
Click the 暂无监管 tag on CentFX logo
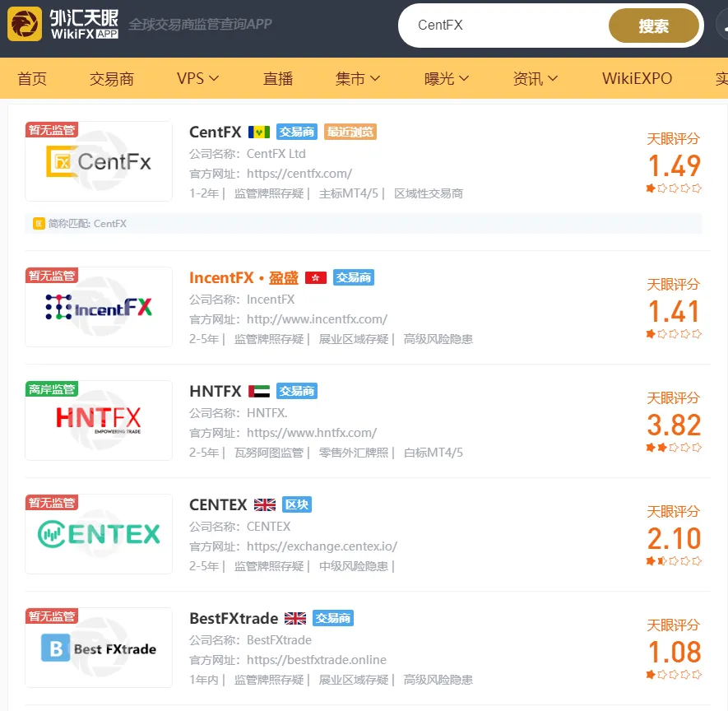click(x=52, y=130)
